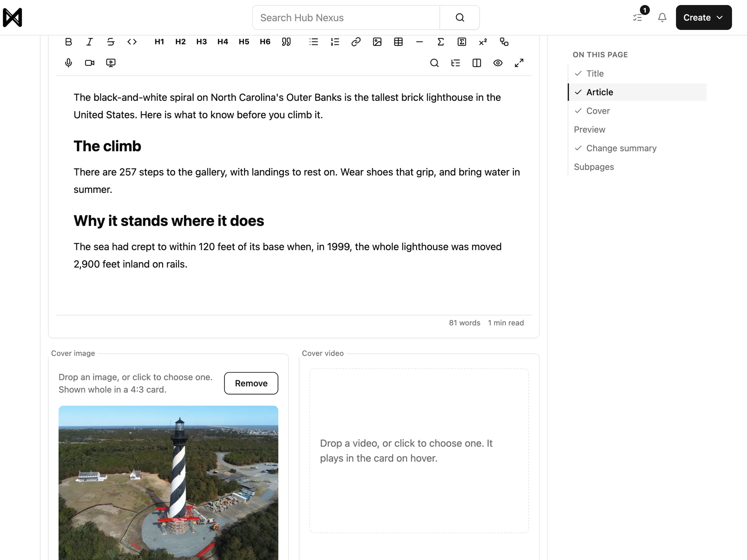Screen dimensions: 747x560
Task: Record video with the camera icon
Action: pyautogui.click(x=90, y=63)
